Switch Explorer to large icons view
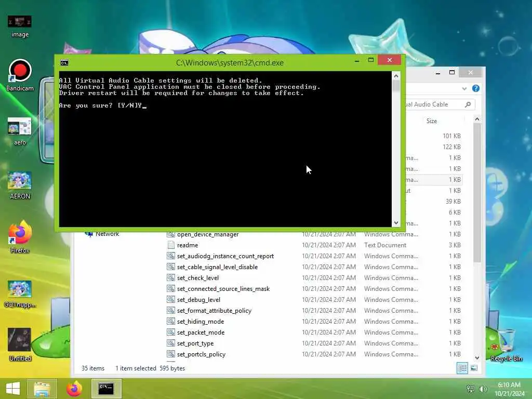This screenshot has width=532, height=399. (474, 368)
